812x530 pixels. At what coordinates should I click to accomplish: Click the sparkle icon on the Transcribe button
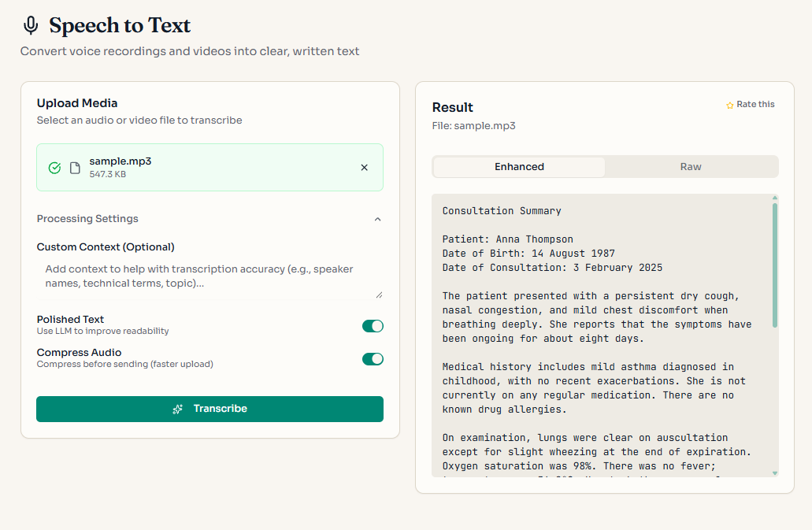click(x=176, y=409)
